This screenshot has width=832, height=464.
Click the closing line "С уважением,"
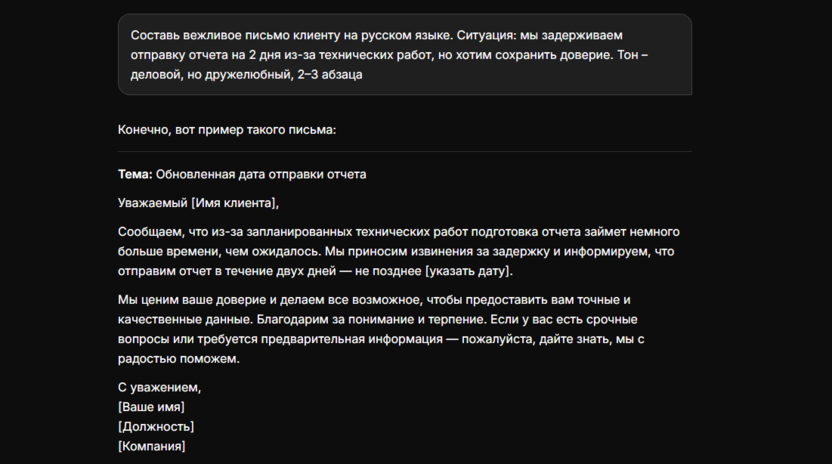click(x=160, y=387)
